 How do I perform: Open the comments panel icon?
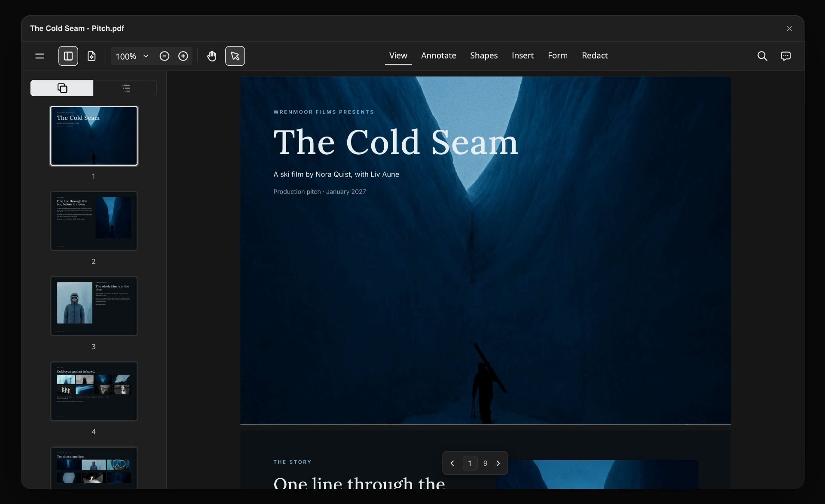tap(785, 56)
